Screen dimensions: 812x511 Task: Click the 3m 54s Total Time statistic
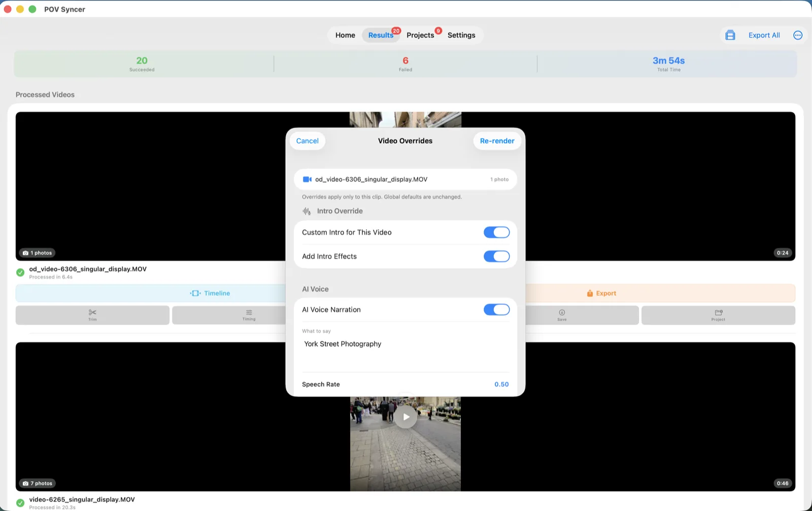pos(668,63)
